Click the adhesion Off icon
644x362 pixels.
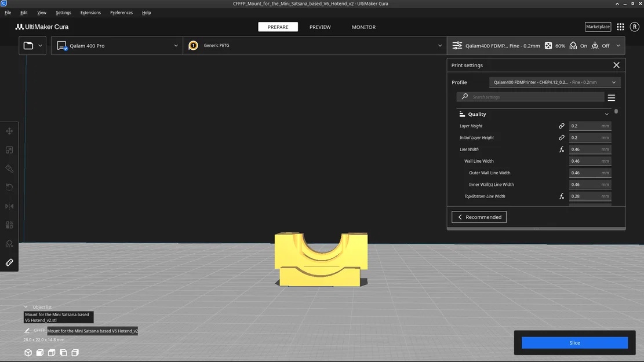(x=595, y=46)
